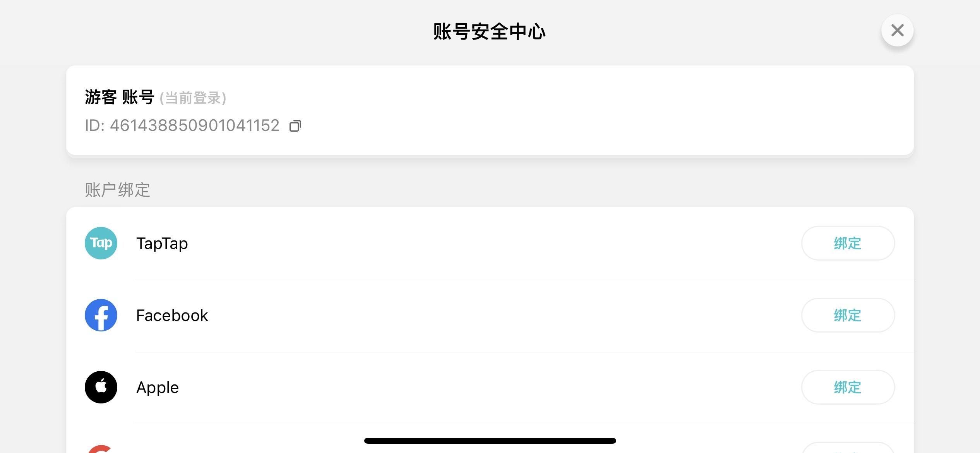
Task: Click the partially visible bind button for Google
Action: coord(848,448)
